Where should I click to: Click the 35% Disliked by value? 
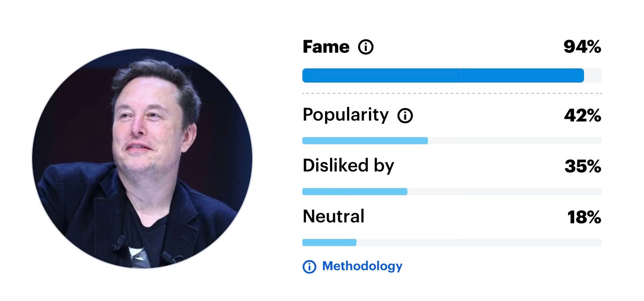pos(582,167)
